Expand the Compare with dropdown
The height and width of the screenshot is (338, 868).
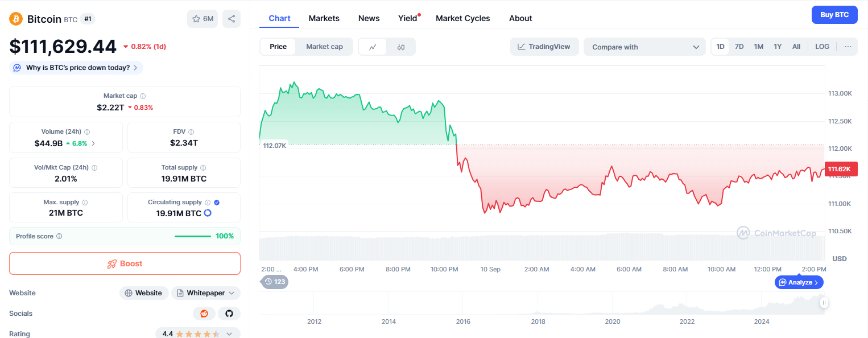tap(644, 47)
